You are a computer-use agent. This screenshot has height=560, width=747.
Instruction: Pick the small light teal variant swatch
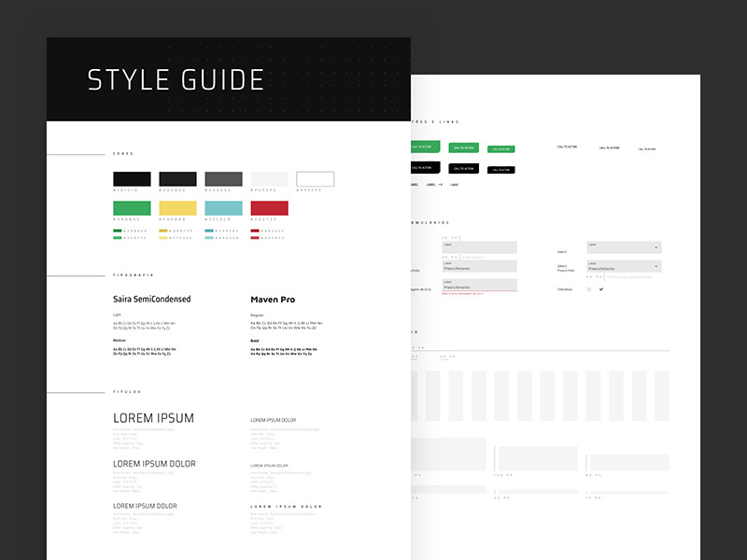(209, 238)
